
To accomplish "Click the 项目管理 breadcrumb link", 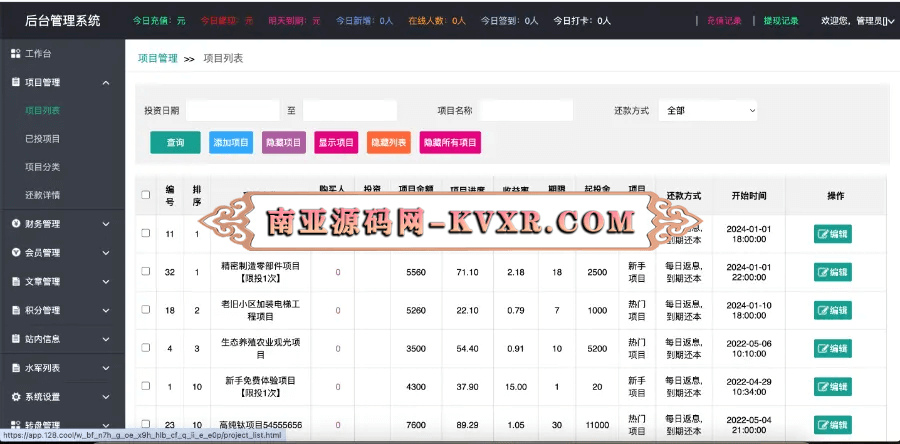I will point(158,58).
